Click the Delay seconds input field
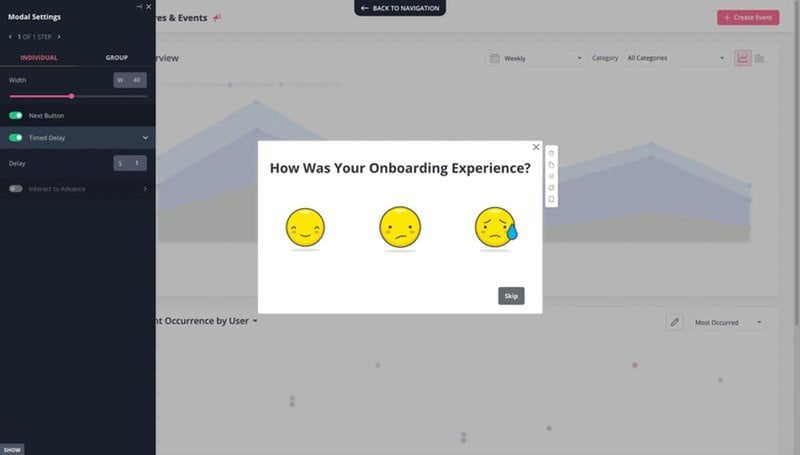800x455 pixels. point(130,163)
